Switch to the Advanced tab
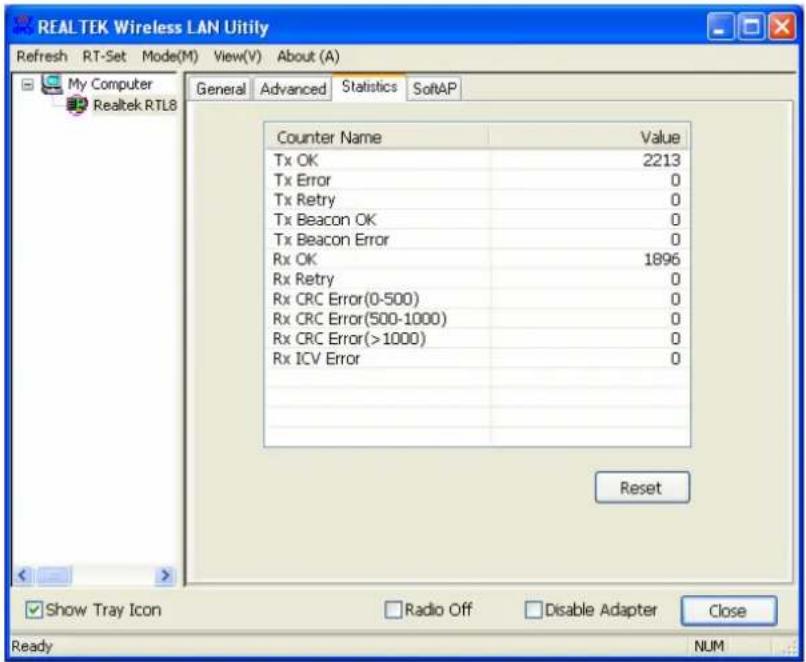Viewport: 806px width, 662px height. point(293,89)
